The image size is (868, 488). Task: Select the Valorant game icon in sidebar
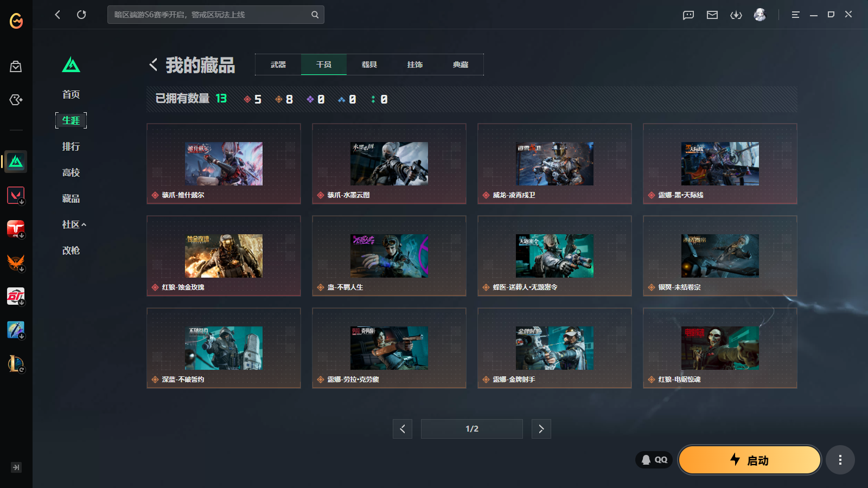[x=16, y=195]
